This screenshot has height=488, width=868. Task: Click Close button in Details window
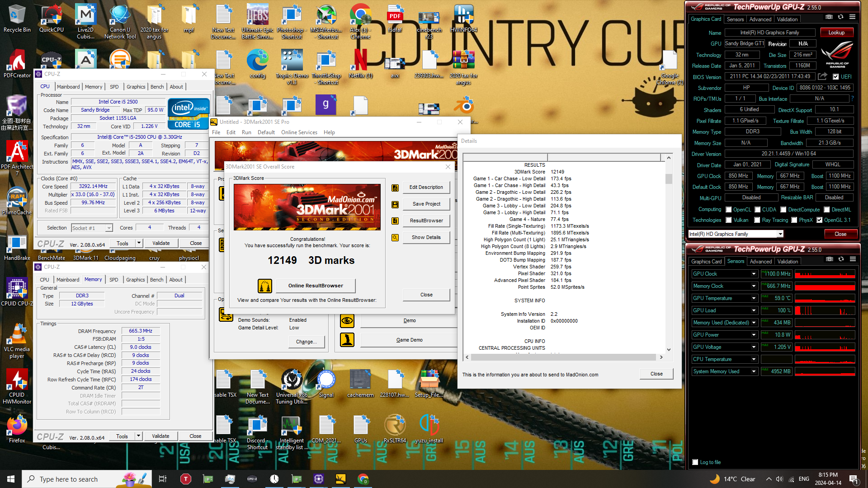(656, 374)
